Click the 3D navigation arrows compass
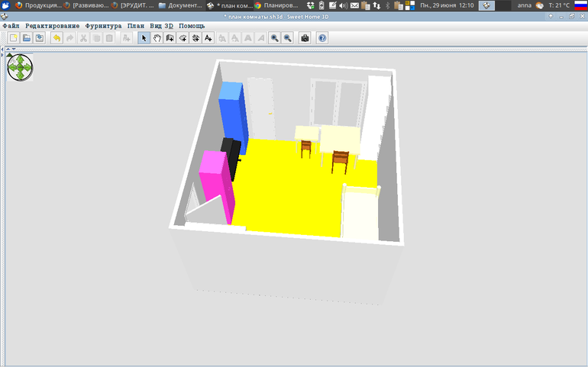This screenshot has width=588, height=367. 21,68
